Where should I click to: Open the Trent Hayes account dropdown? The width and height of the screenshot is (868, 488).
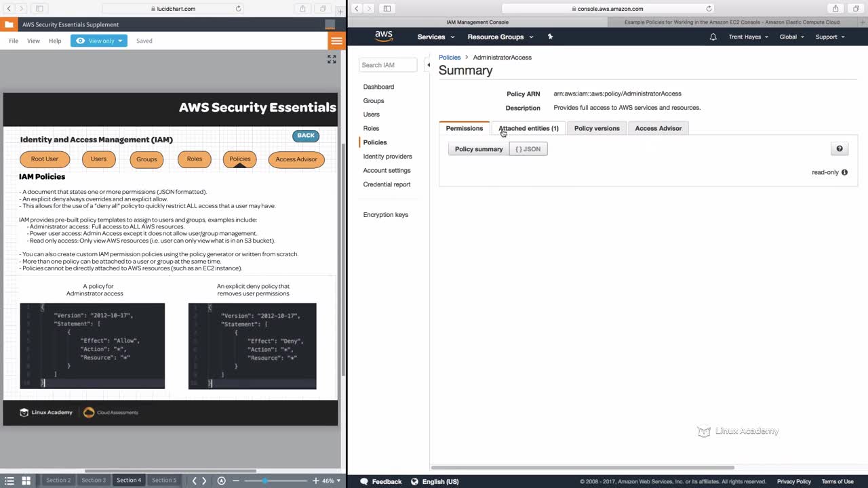749,37
